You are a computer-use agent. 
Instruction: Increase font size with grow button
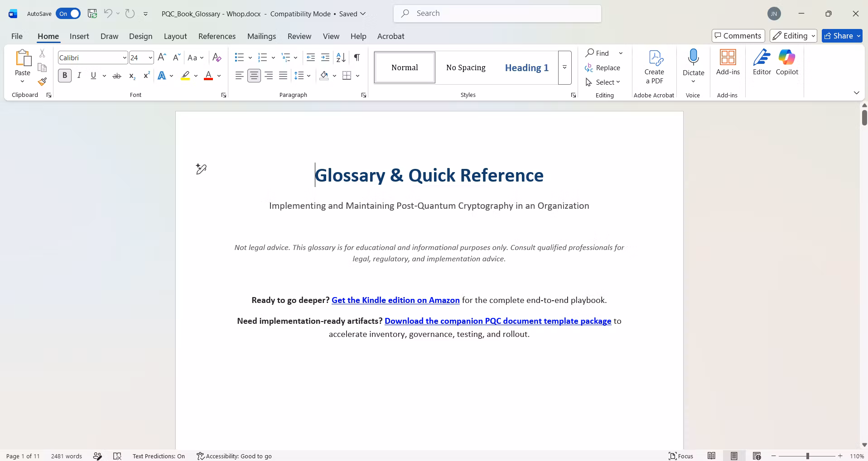162,58
